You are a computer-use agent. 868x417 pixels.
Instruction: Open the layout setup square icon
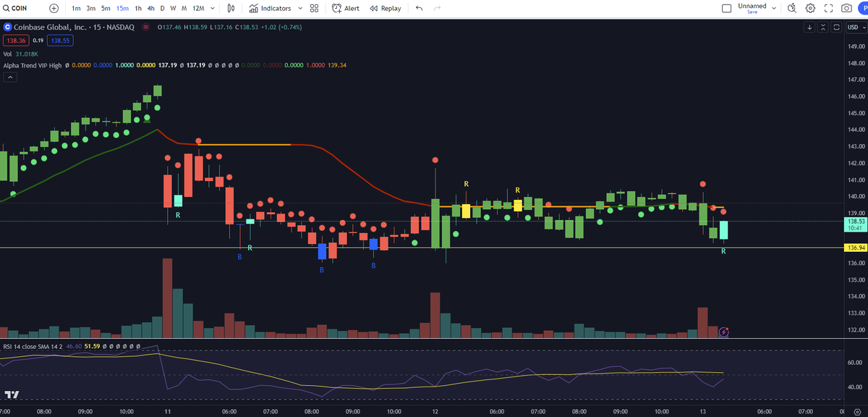tap(727, 8)
